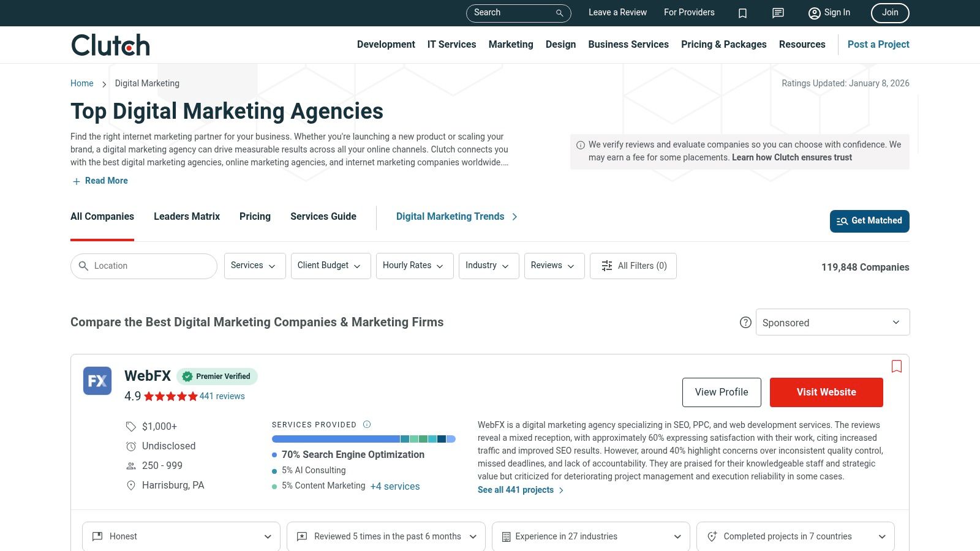Screen dimensions: 980x551
Task: Open the messages chat icon
Action: [778, 13]
